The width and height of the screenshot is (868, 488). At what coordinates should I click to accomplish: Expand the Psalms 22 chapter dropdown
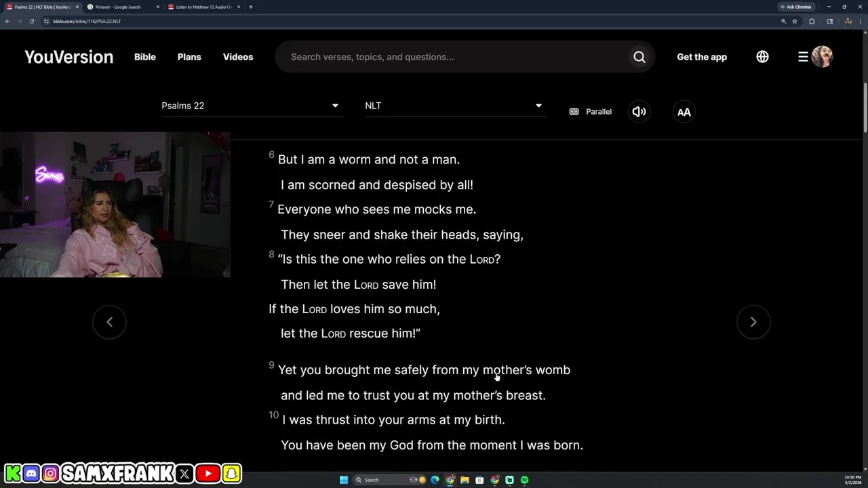[252, 106]
